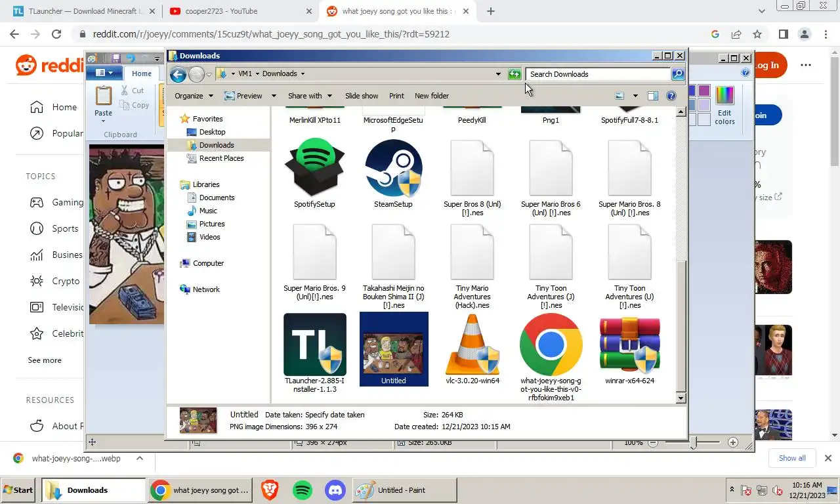Click Show all downloads button in Chrome
The width and height of the screenshot is (840, 504).
[792, 458]
